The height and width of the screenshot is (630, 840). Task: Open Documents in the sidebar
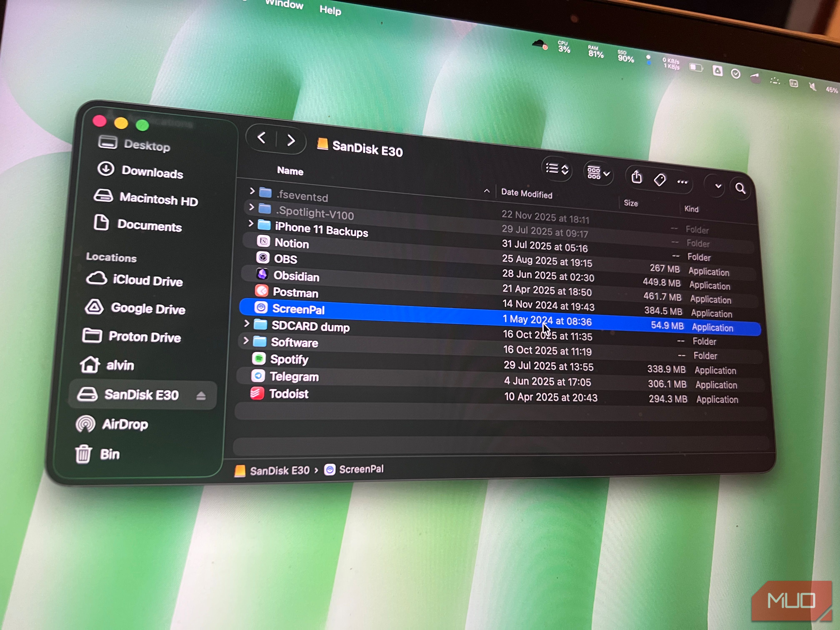pyautogui.click(x=137, y=224)
